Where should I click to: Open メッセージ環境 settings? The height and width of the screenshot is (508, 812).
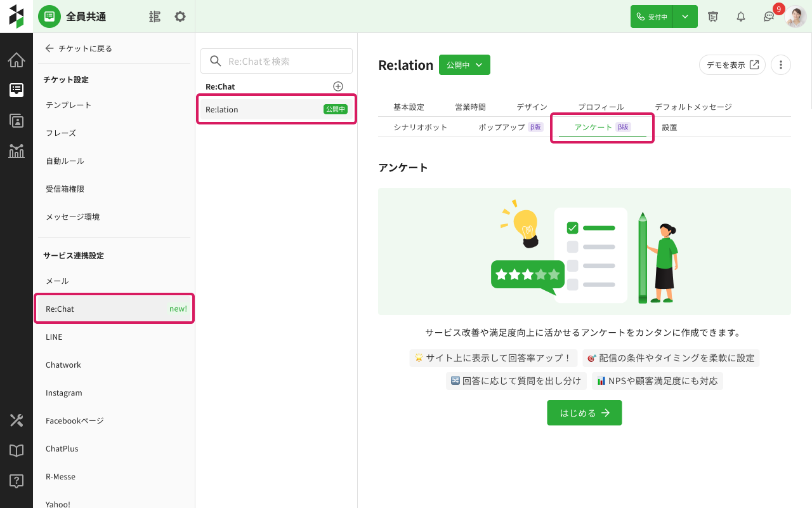pos(114,217)
